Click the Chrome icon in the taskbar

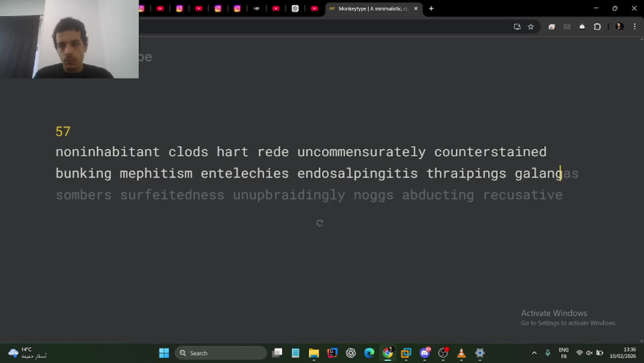click(388, 353)
